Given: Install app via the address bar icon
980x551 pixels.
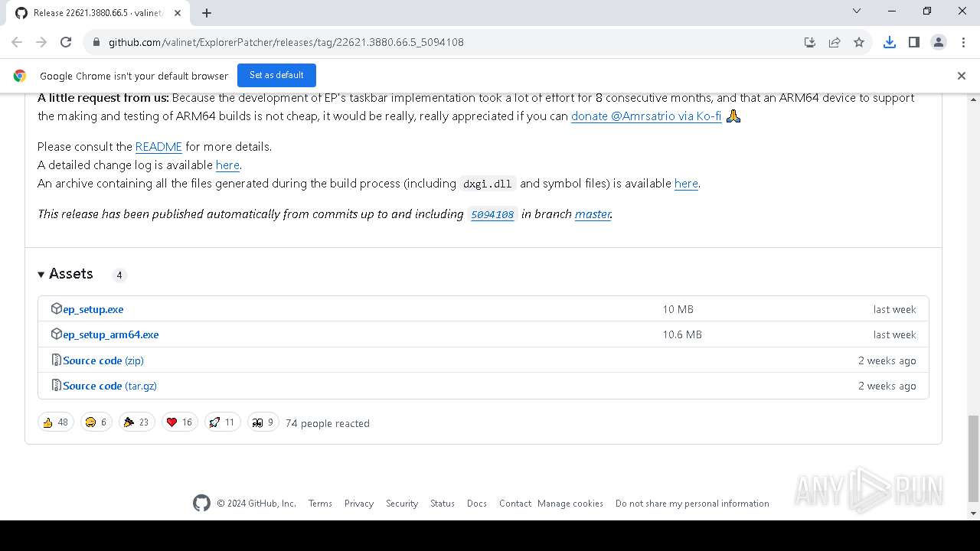Looking at the screenshot, I should click(x=810, y=42).
